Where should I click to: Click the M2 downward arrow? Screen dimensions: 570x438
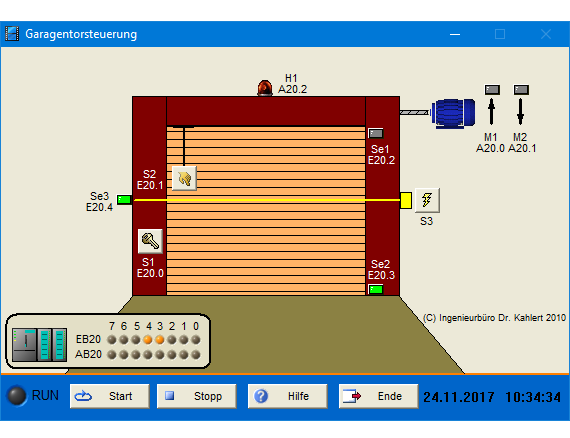tap(521, 112)
